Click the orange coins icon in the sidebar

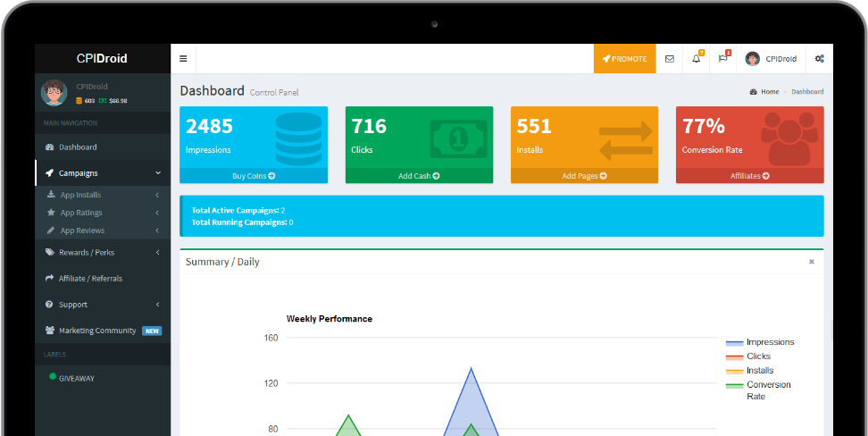pos(79,101)
